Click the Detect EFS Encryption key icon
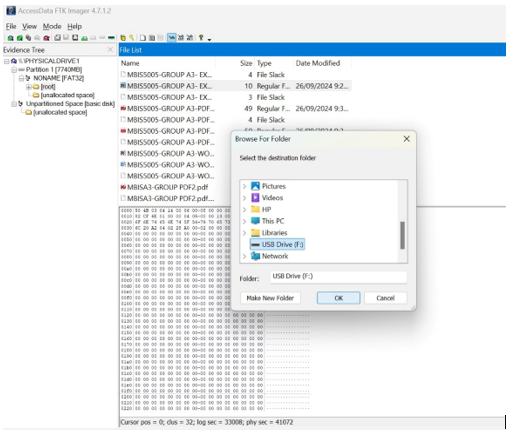This screenshot has height=430, width=507. 131,38
